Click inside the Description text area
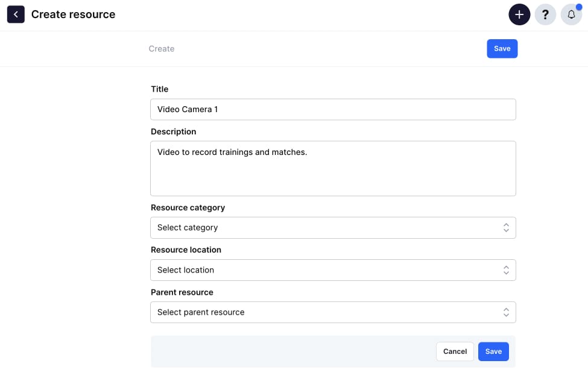 [x=333, y=168]
